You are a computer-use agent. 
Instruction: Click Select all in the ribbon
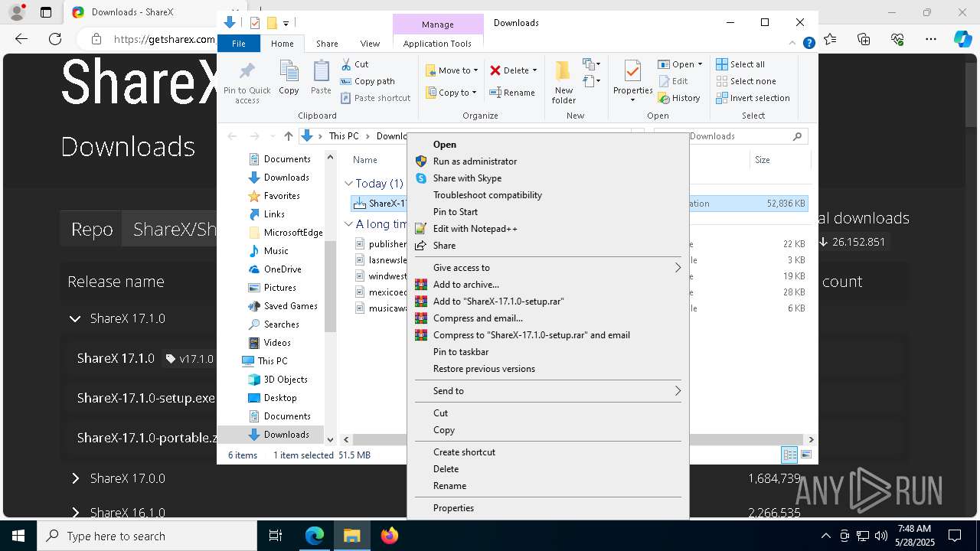pyautogui.click(x=740, y=64)
